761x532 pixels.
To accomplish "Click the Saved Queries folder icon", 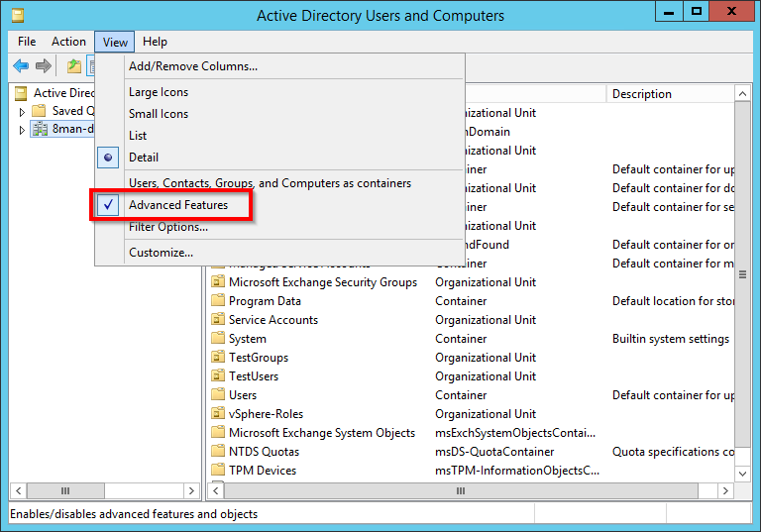I will click(40, 111).
